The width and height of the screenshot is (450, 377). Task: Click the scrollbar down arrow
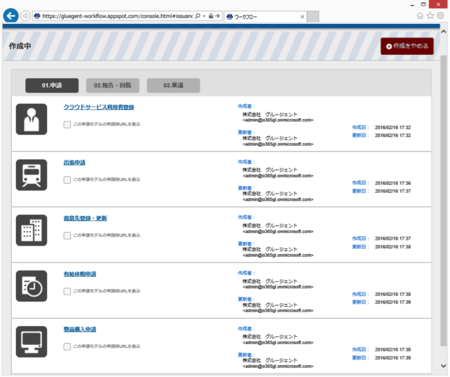(x=443, y=366)
